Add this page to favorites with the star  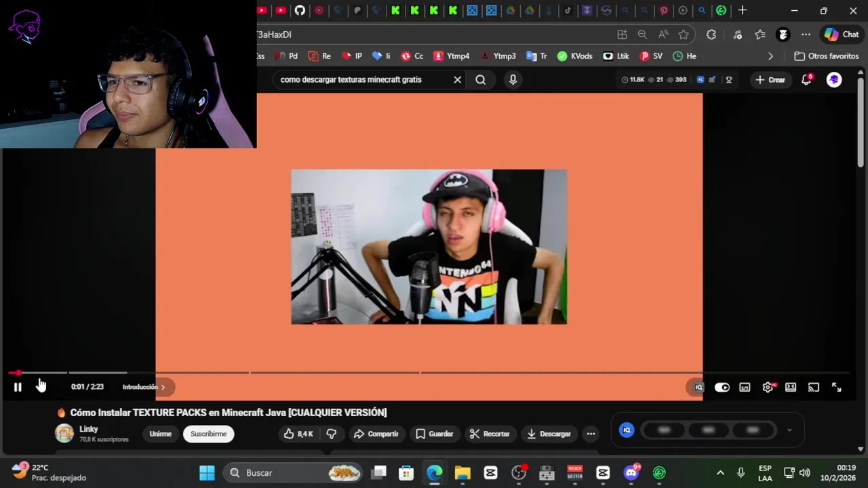pyautogui.click(x=684, y=35)
